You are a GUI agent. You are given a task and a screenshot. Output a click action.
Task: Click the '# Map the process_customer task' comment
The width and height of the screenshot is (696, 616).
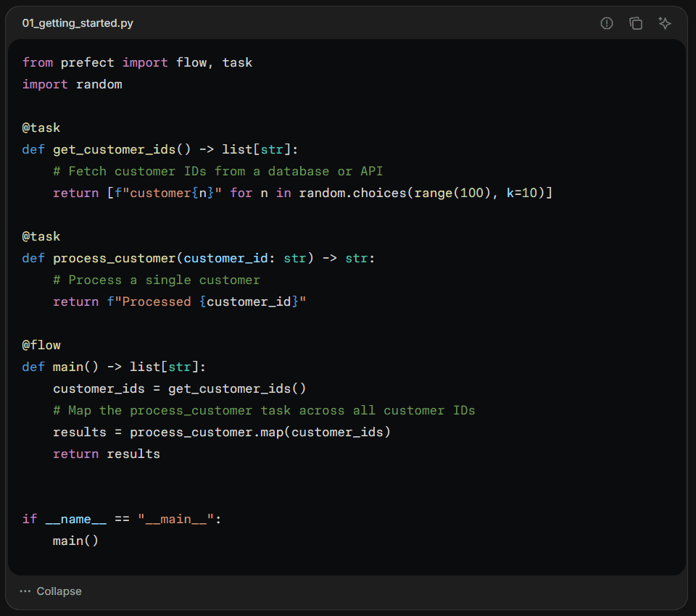coord(264,410)
